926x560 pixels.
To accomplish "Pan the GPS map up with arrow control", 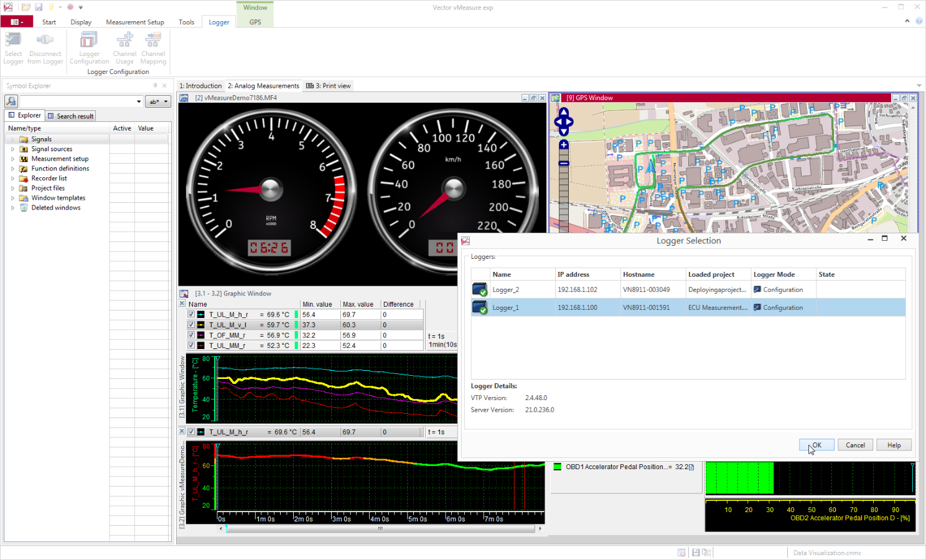I will tap(564, 112).
